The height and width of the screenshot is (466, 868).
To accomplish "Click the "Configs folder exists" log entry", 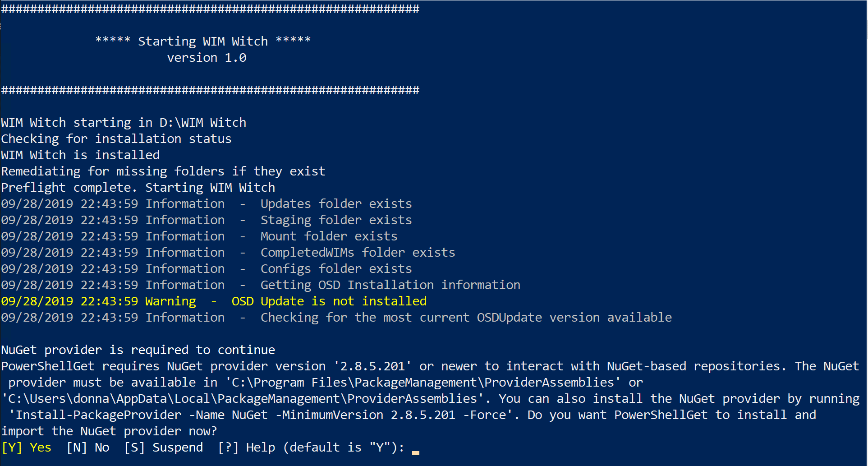I will coord(336,269).
